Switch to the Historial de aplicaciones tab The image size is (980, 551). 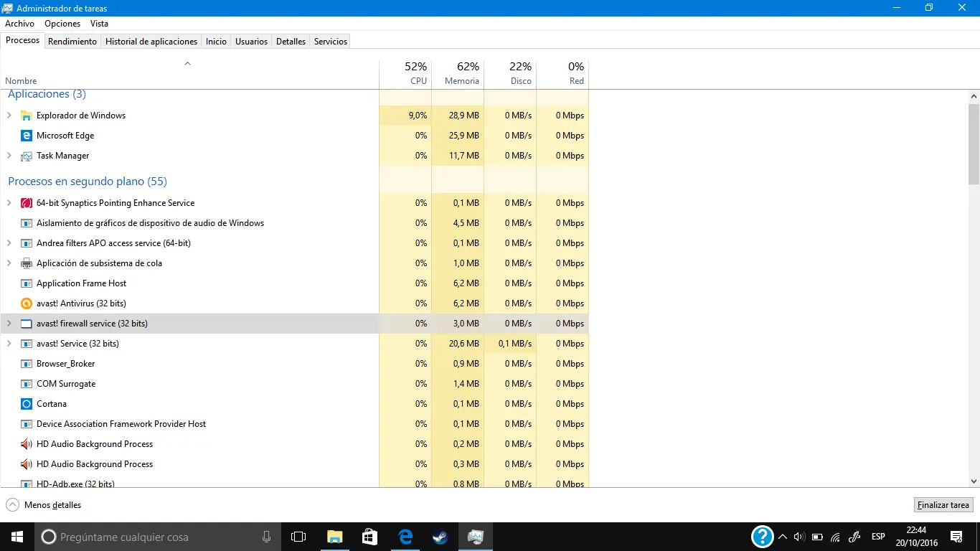click(x=151, y=42)
